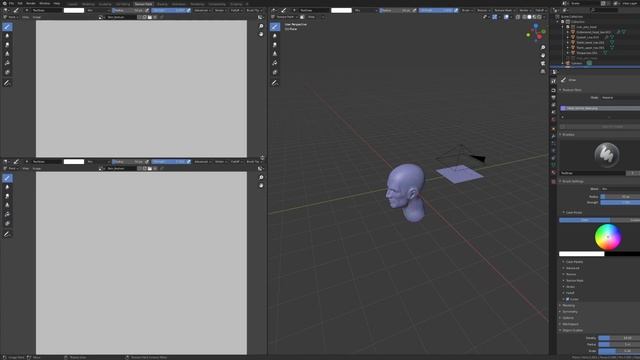640x360 pixels.
Task: Open the Window menu
Action: pos(44,3)
